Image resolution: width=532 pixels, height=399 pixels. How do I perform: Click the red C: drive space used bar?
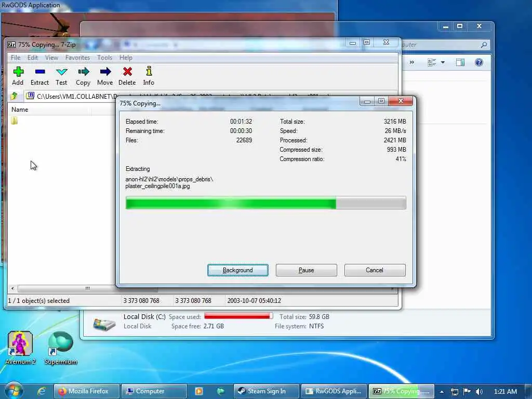[239, 316]
